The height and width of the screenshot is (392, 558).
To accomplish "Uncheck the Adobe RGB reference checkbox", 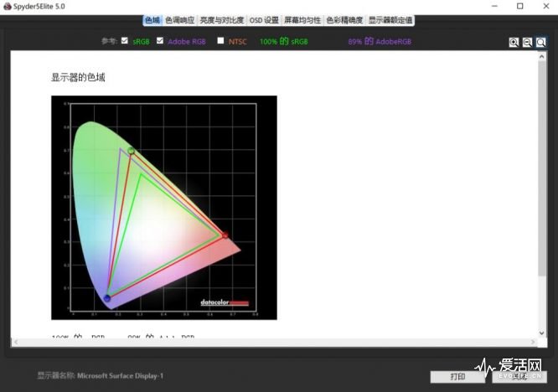I will click(160, 40).
